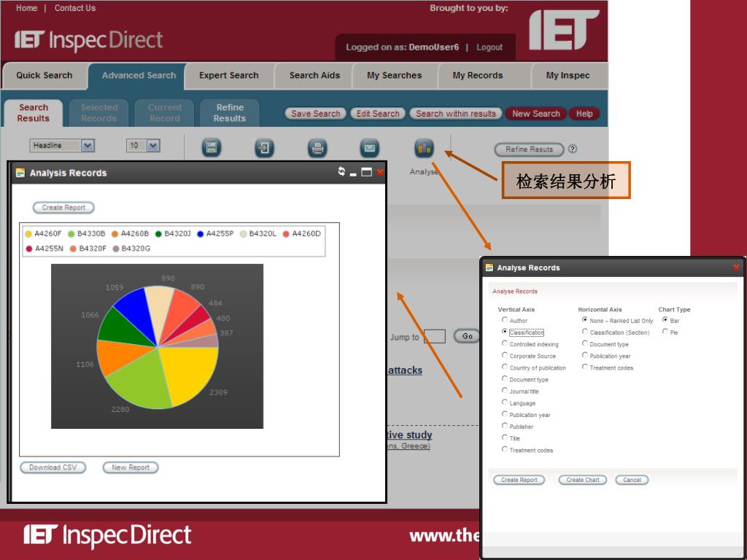Click Cancel in Analyse Records dialog

[x=632, y=480]
